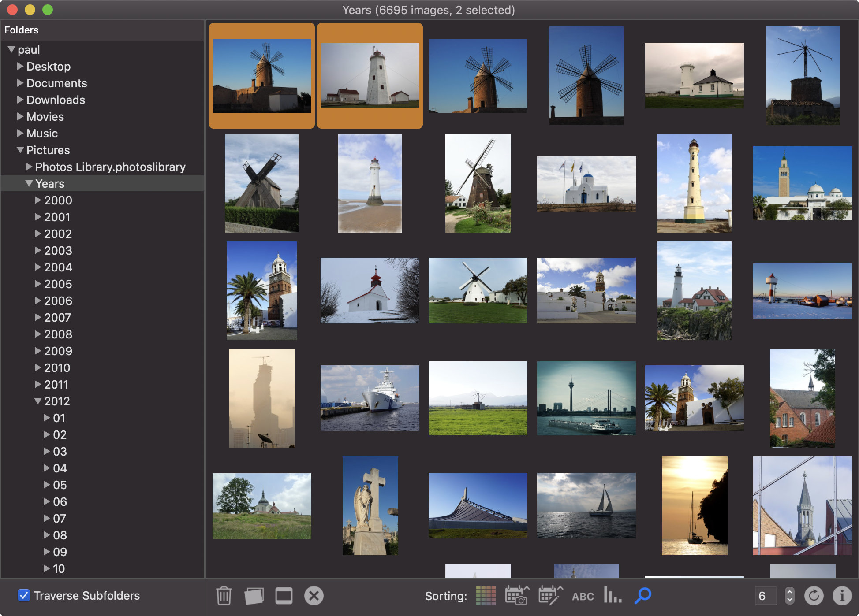
Task: Select the gray spire behind cables thumbnail
Action: tap(803, 506)
